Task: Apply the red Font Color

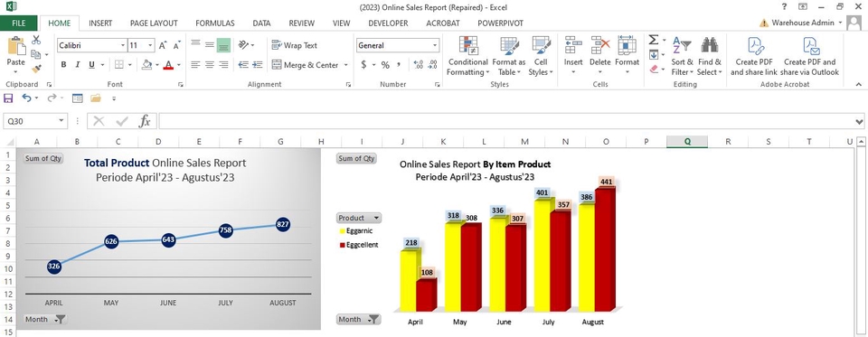Action: [168, 65]
